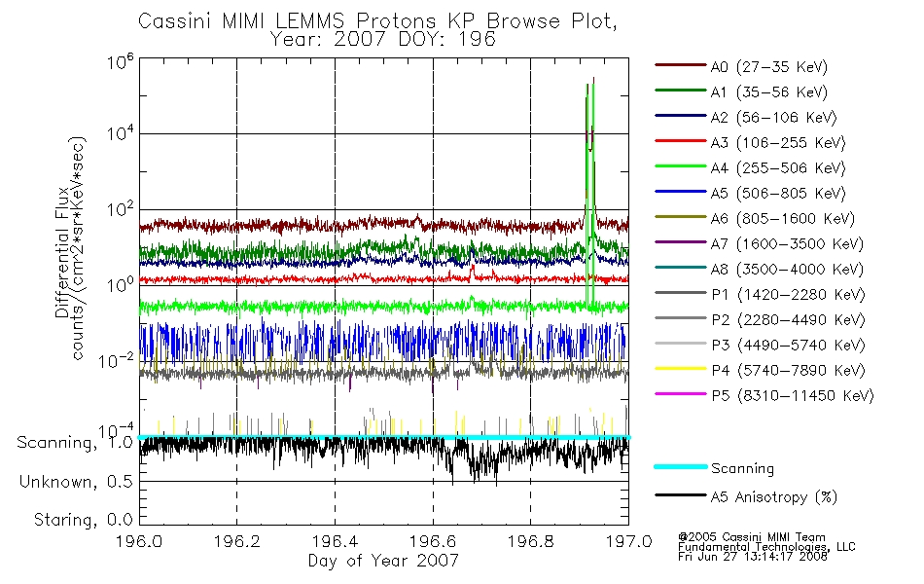Select the A1 (35-56 KeV) green legend swatch

681,91
